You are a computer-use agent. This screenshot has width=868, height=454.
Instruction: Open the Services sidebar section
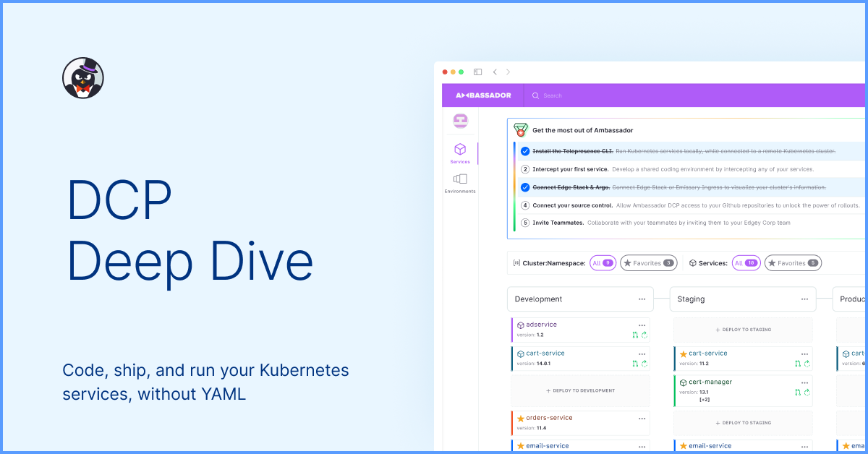460,153
